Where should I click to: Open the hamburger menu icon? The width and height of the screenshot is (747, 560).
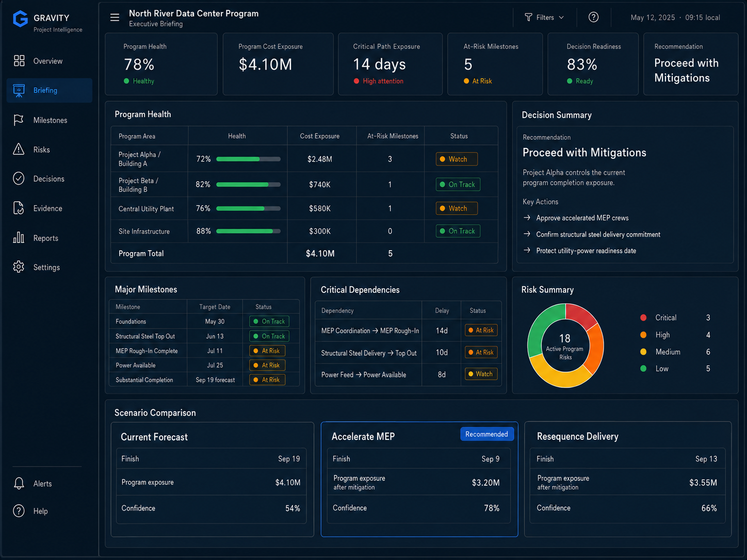pyautogui.click(x=115, y=18)
